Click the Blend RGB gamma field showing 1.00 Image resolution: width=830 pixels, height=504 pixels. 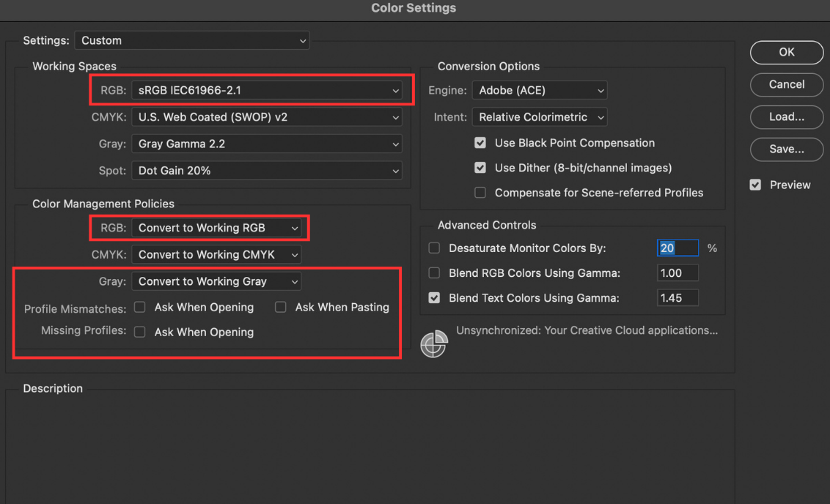[677, 273]
